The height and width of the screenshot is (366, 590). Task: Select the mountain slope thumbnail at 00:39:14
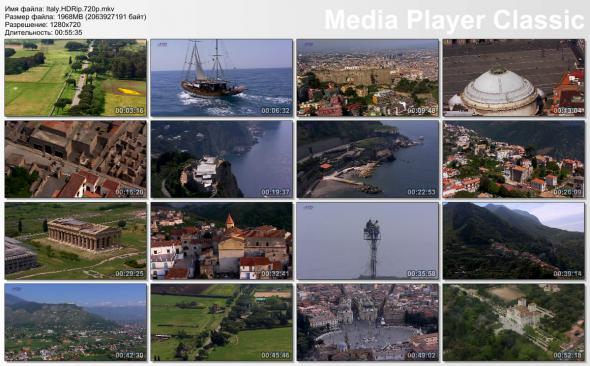(514, 241)
